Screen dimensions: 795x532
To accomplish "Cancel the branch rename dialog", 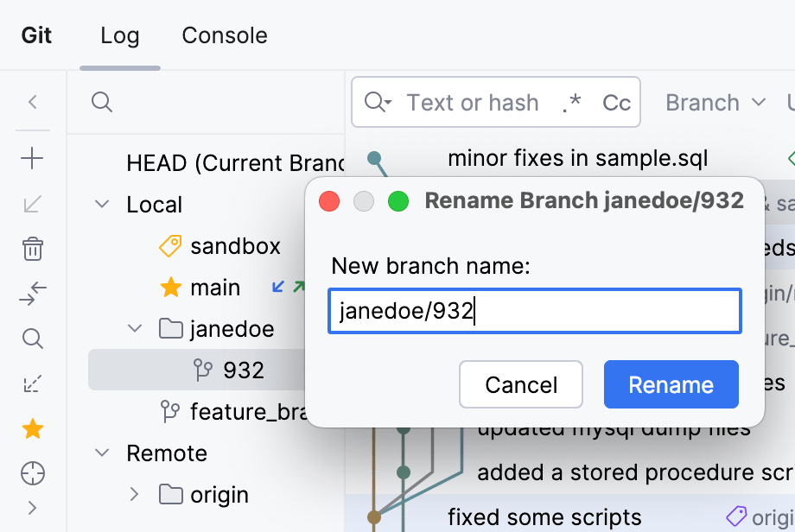I will click(x=521, y=384).
